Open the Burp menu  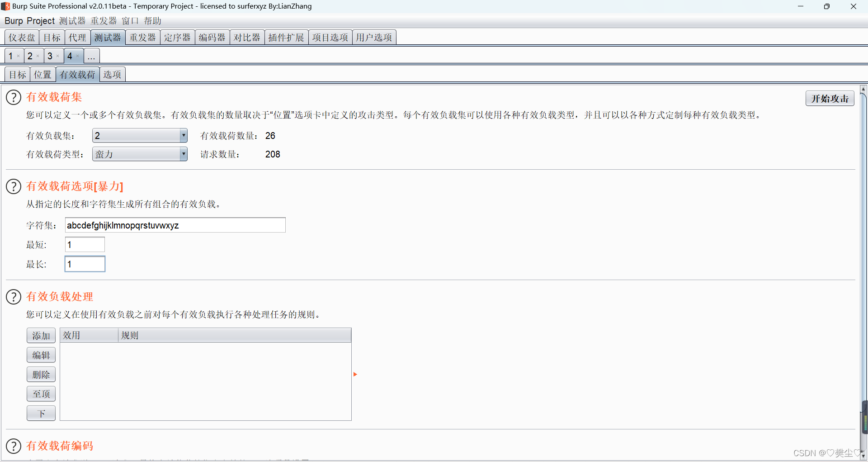14,21
